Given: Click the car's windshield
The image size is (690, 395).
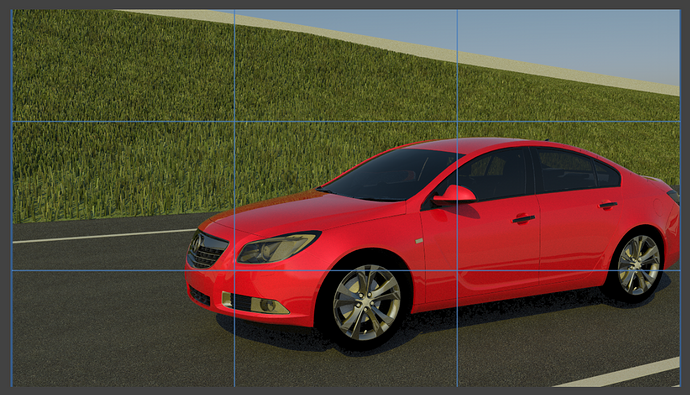Looking at the screenshot, I should pyautogui.click(x=390, y=174).
